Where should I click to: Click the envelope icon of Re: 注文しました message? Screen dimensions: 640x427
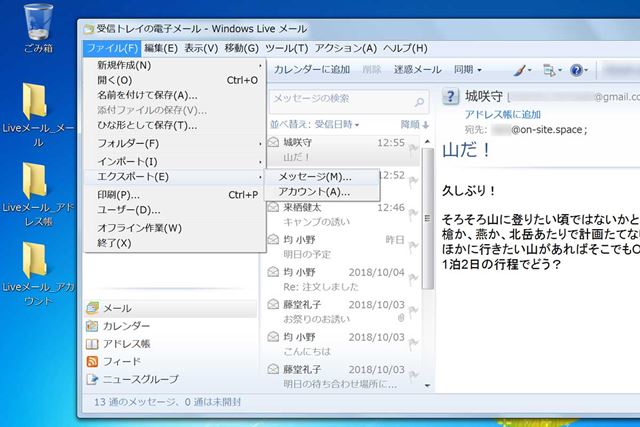click(273, 272)
